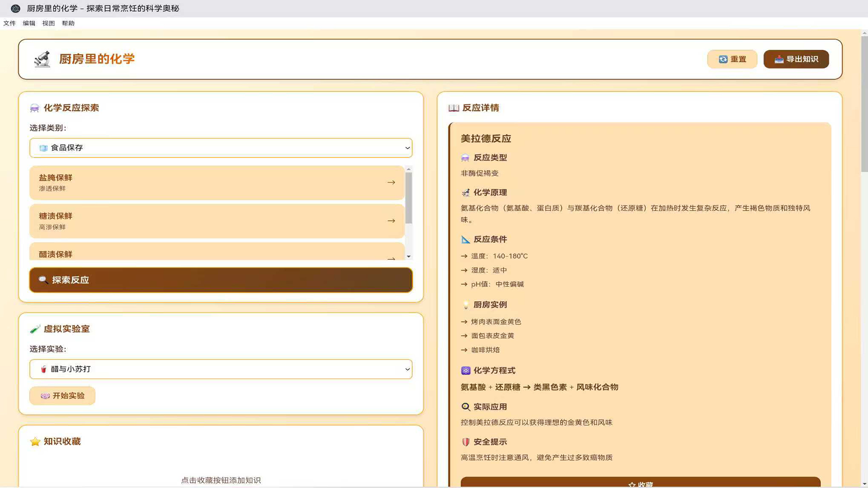Click the refresh icon on the 重置 button

723,59
